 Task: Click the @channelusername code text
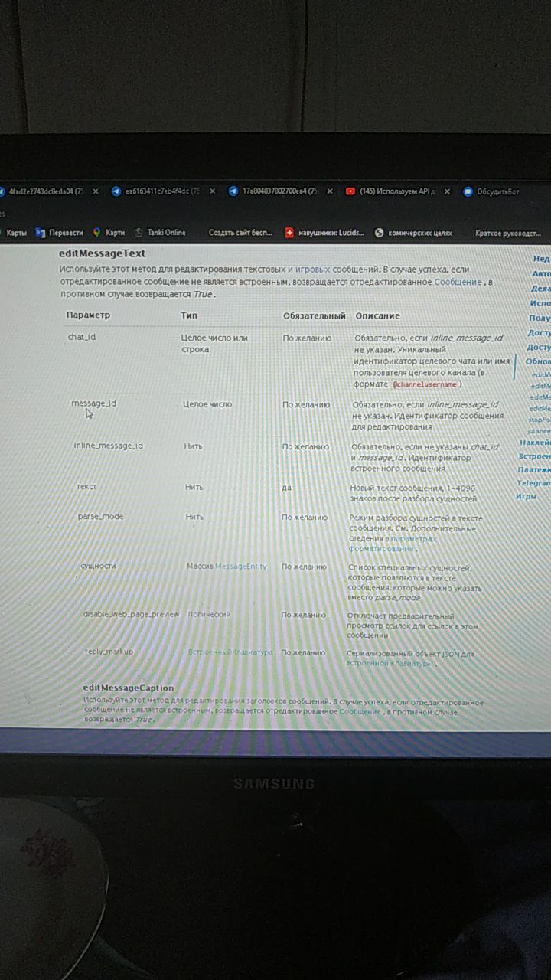425,384
